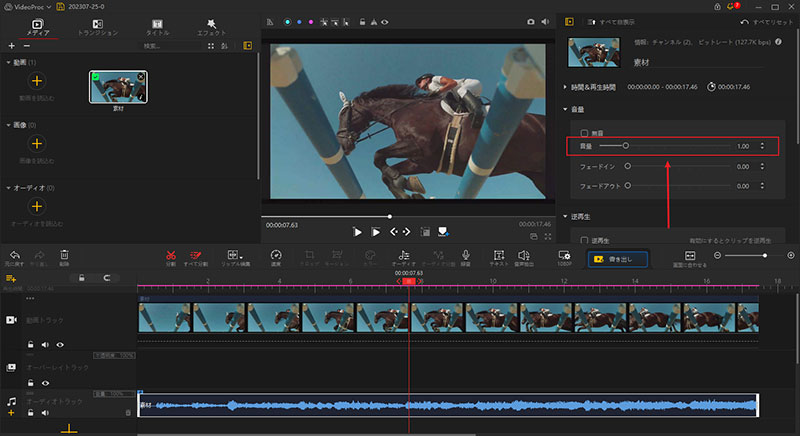Toggle video track visibility eye
This screenshot has height=436, width=800.
60,345
